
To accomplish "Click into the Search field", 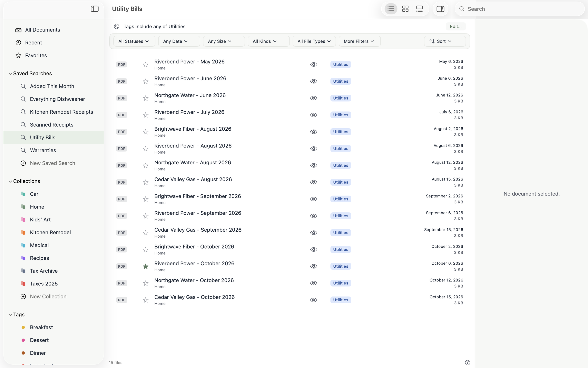I will pyautogui.click(x=520, y=9).
